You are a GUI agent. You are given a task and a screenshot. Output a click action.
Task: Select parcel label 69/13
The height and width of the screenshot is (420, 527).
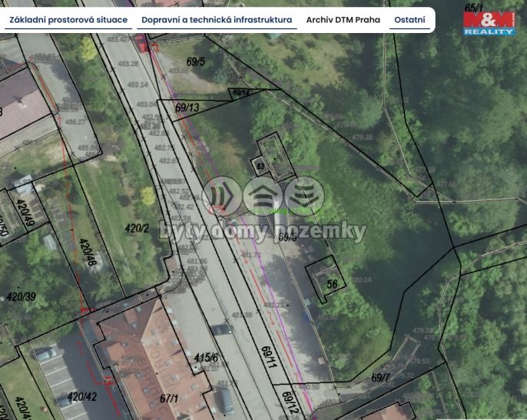pyautogui.click(x=187, y=107)
